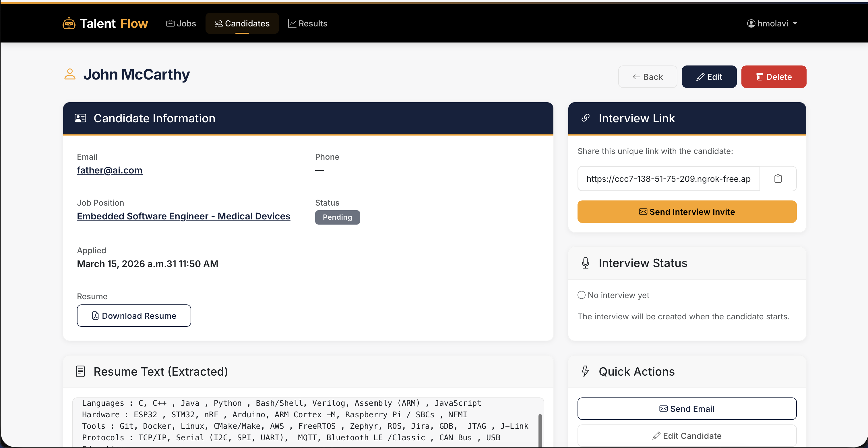The width and height of the screenshot is (868, 448).
Task: Open the father@ai.com email link
Action: 110,170
